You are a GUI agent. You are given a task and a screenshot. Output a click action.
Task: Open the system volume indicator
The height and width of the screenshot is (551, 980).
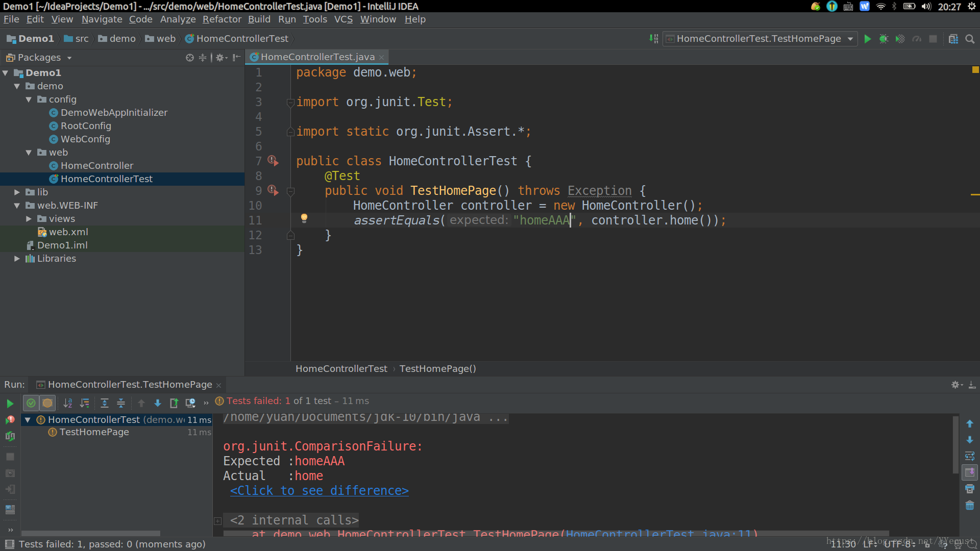pos(926,7)
